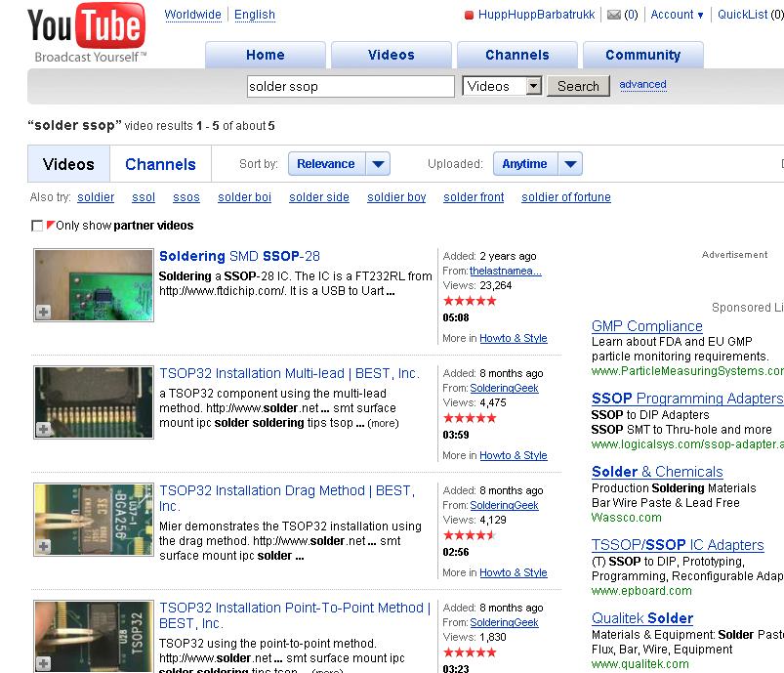Viewport: 784px width, 673px height.
Task: Try the suggested search ssos
Action: pos(186,197)
